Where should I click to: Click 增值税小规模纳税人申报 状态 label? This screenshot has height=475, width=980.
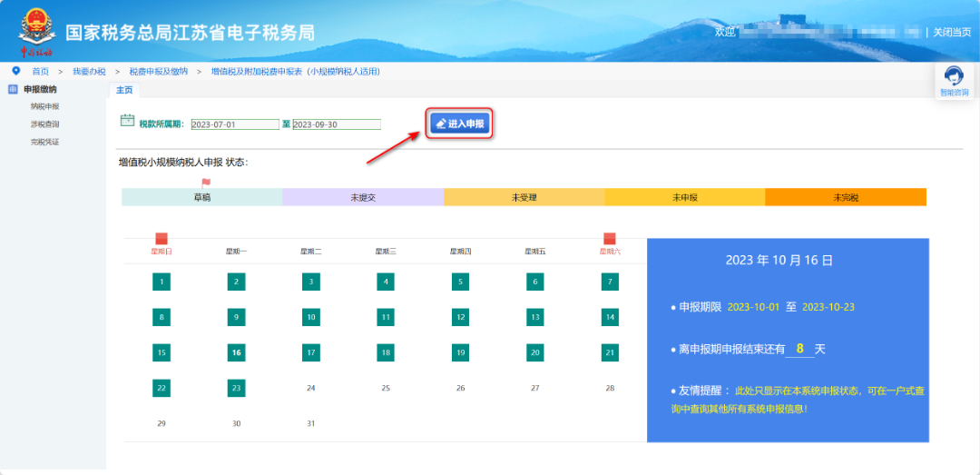pyautogui.click(x=183, y=163)
